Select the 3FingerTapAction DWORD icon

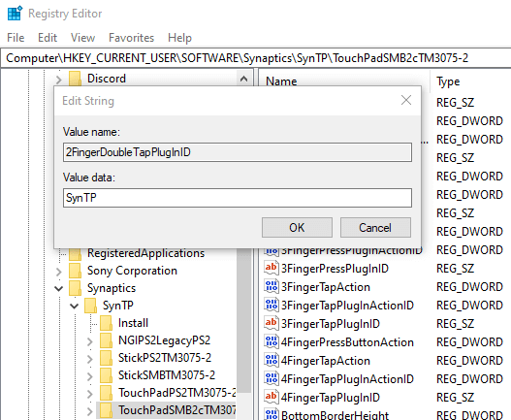(271, 287)
